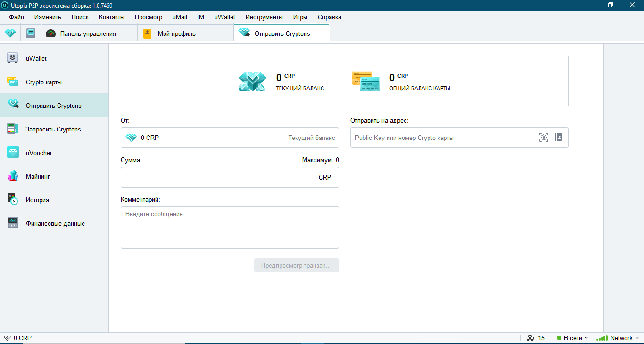
Task: Open the uWallet menu in the menu bar
Action: [225, 17]
